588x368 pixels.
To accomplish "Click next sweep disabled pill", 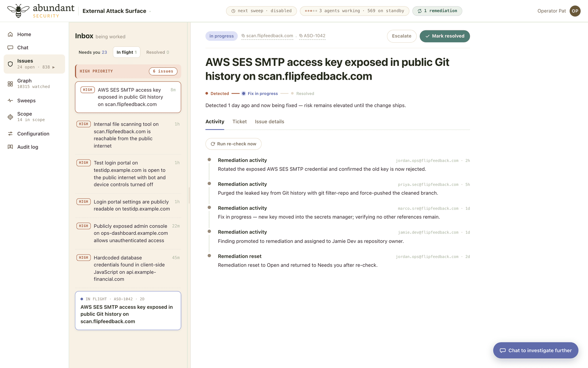I will [261, 11].
